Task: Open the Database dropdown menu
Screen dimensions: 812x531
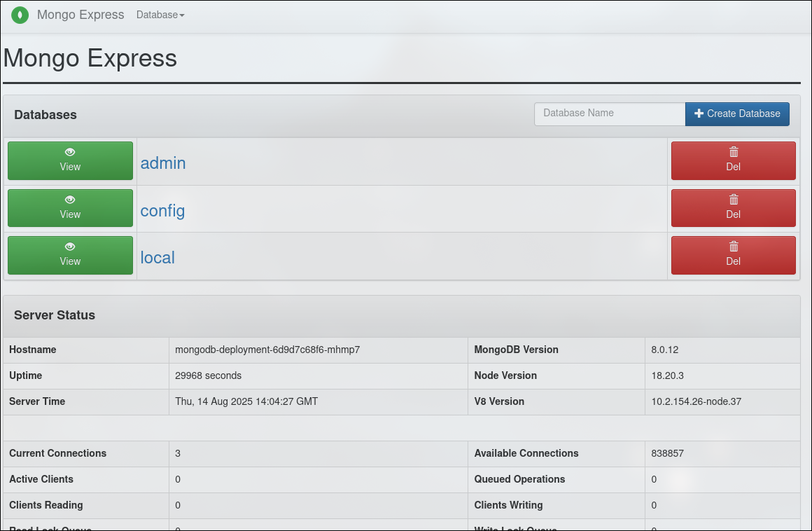Action: pos(160,15)
